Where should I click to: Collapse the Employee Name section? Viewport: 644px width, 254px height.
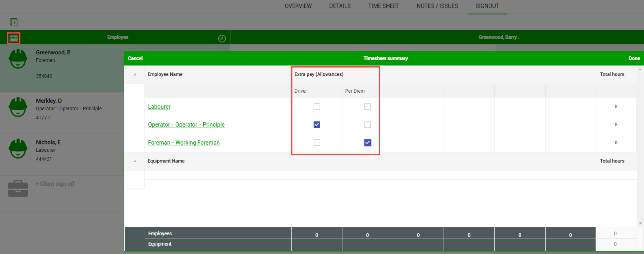coord(134,75)
